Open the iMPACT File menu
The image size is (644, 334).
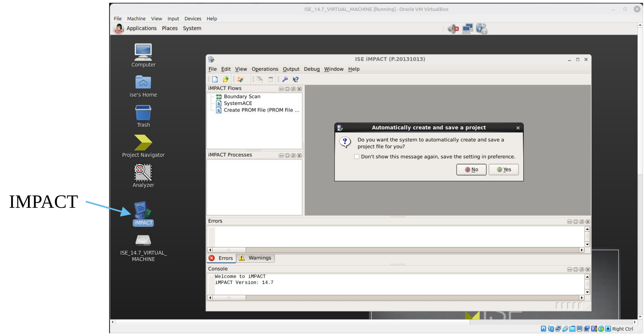tap(213, 69)
